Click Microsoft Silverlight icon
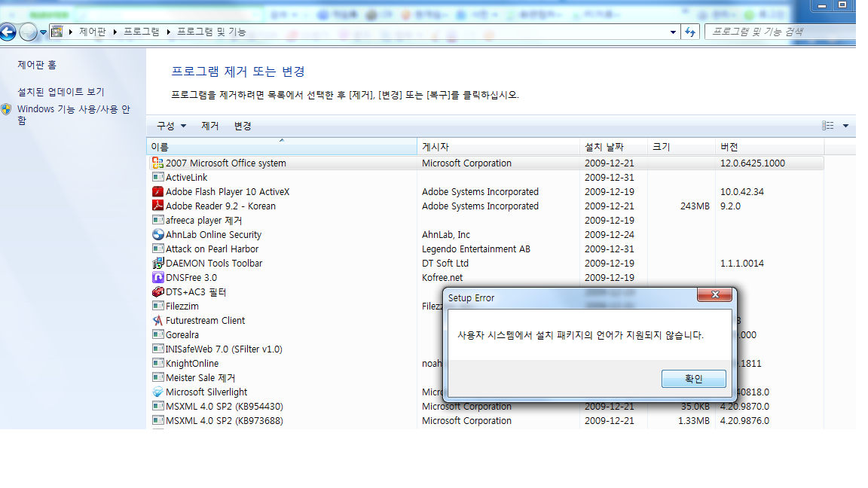 click(x=157, y=392)
